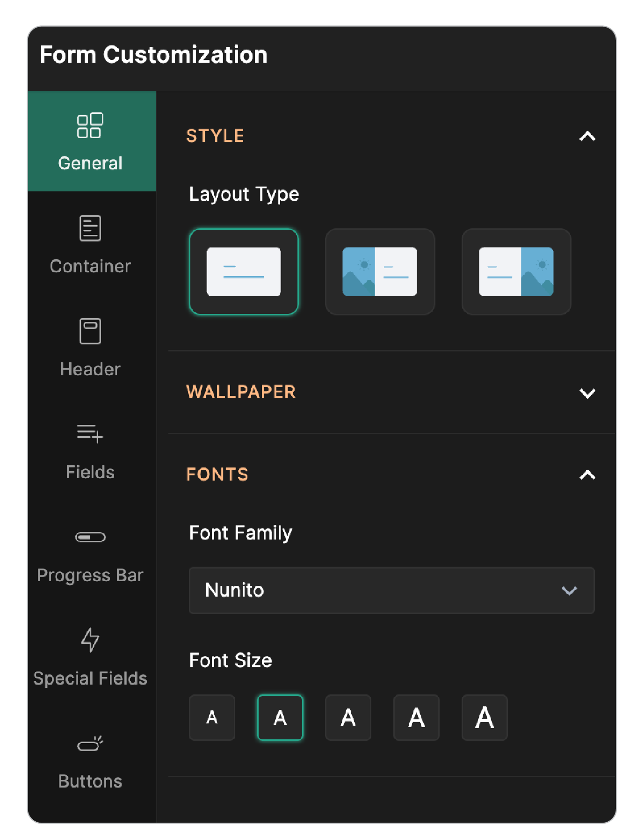Choose the largest font size A
The width and height of the screenshot is (644, 839).
click(x=485, y=717)
